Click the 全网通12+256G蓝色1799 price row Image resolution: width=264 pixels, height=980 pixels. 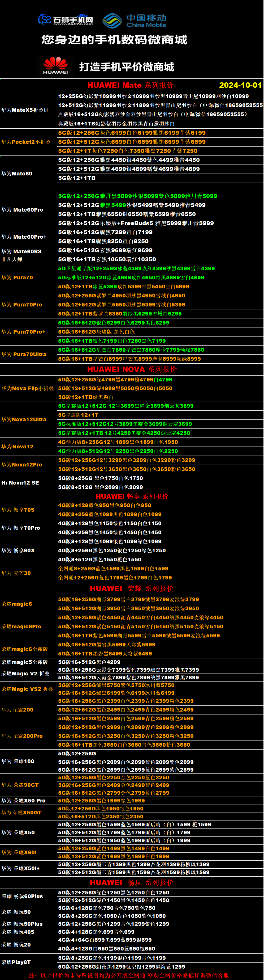click(x=160, y=578)
